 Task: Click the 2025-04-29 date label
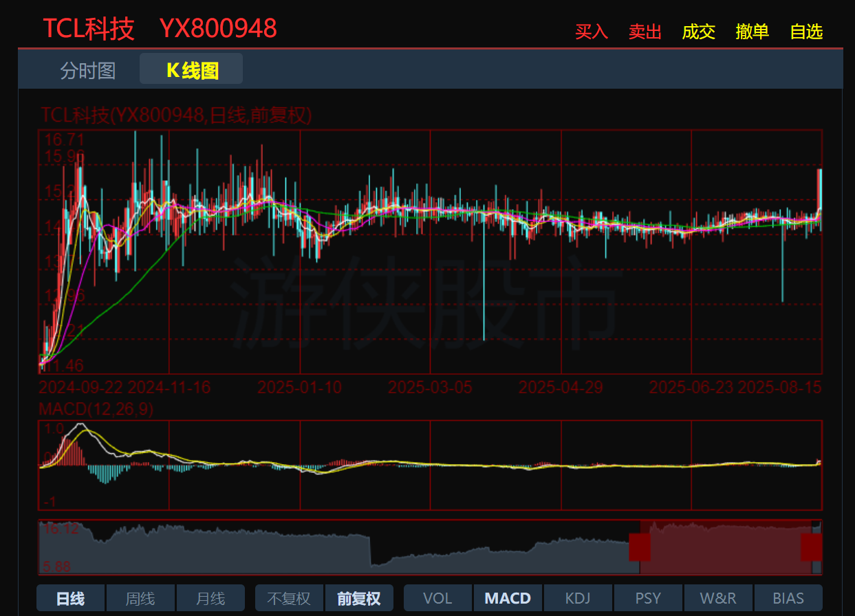(x=561, y=387)
